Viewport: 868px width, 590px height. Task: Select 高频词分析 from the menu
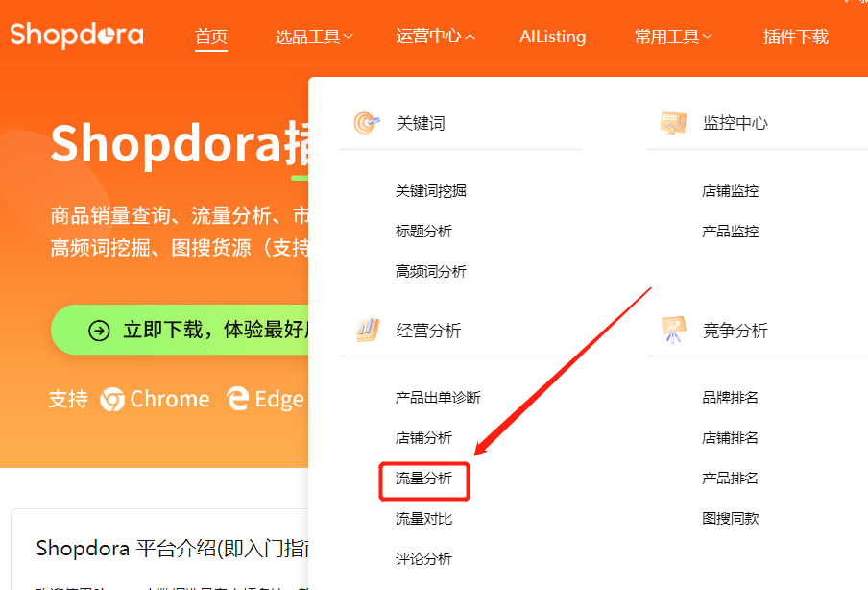(x=431, y=271)
